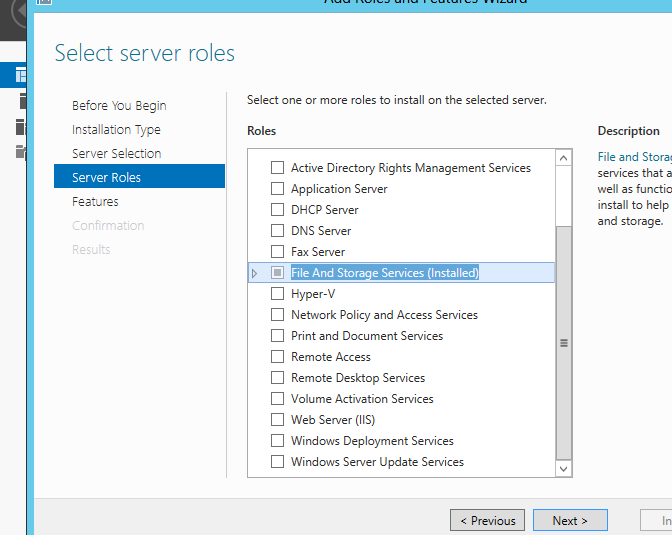Image resolution: width=672 pixels, height=535 pixels.
Task: Go to Before You Begin step
Action: 119,105
